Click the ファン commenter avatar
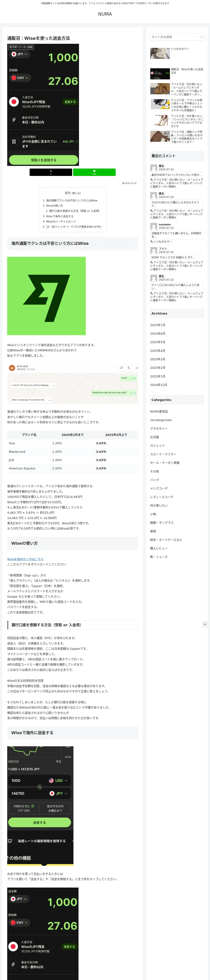This screenshot has height=980, width=210. coord(154,250)
